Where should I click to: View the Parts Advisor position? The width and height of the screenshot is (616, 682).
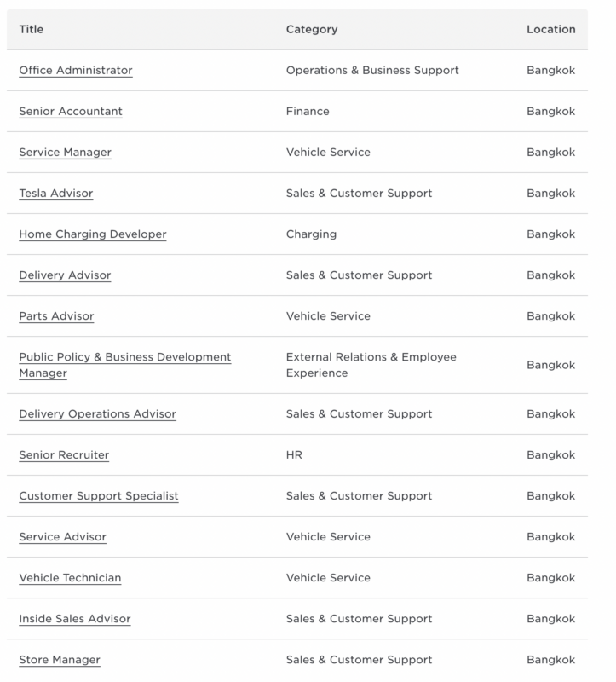(56, 316)
